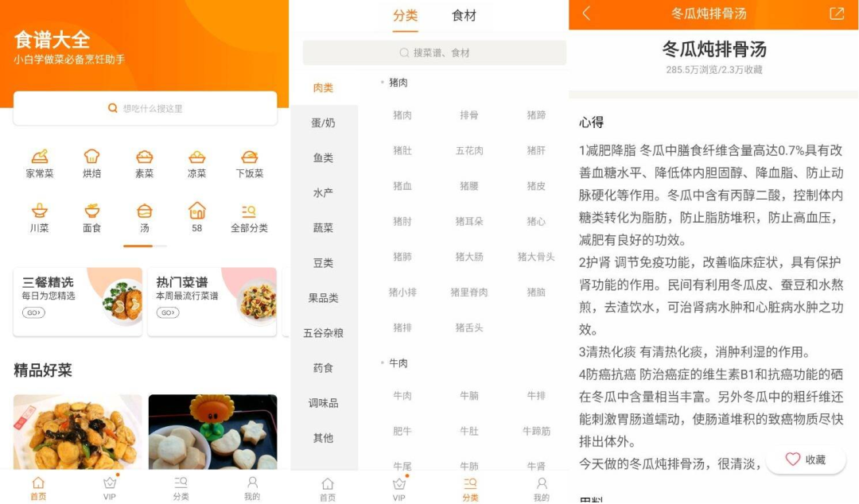The height and width of the screenshot is (504, 859).
Task: Switch to the 食材 (ingredients) tab
Action: (x=464, y=15)
